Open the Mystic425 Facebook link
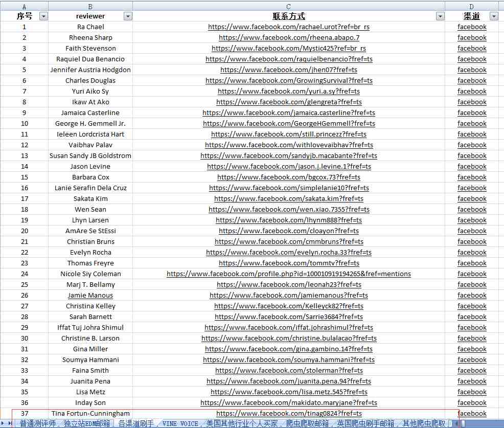This screenshot has width=504, height=428. click(289, 49)
